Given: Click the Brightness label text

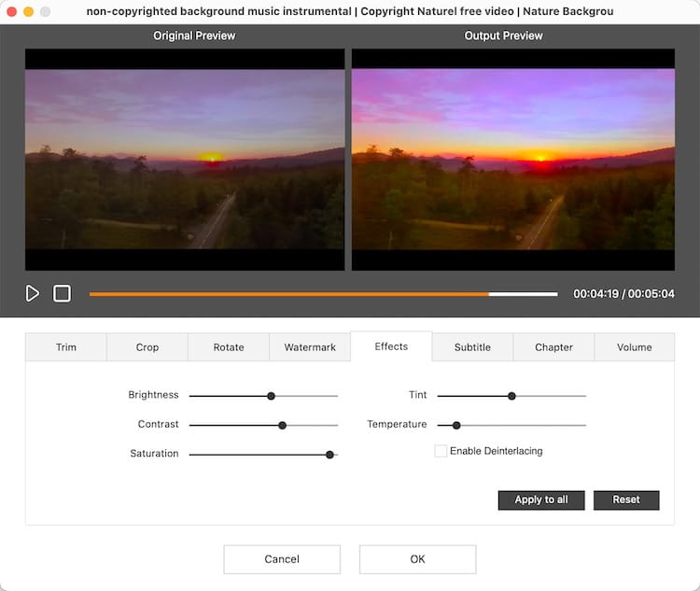Looking at the screenshot, I should pyautogui.click(x=153, y=395).
